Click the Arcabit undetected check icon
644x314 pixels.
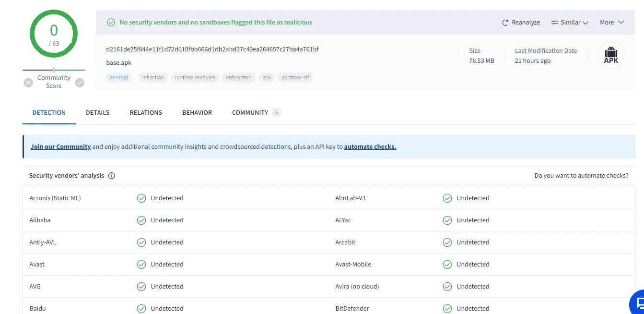[x=447, y=242]
